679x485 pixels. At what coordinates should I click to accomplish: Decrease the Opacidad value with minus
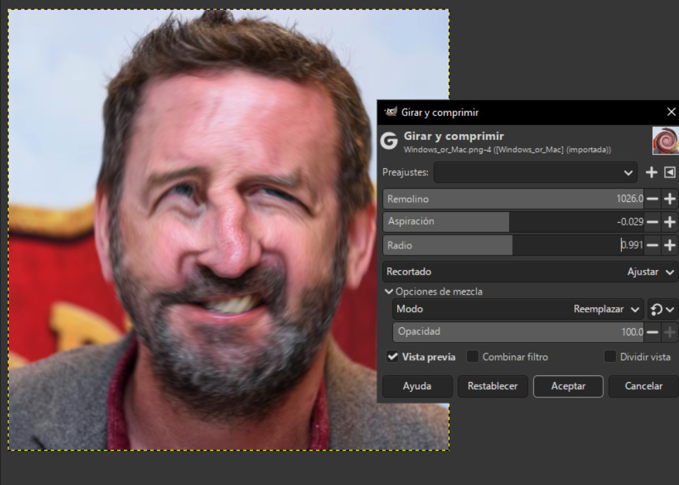tap(652, 332)
